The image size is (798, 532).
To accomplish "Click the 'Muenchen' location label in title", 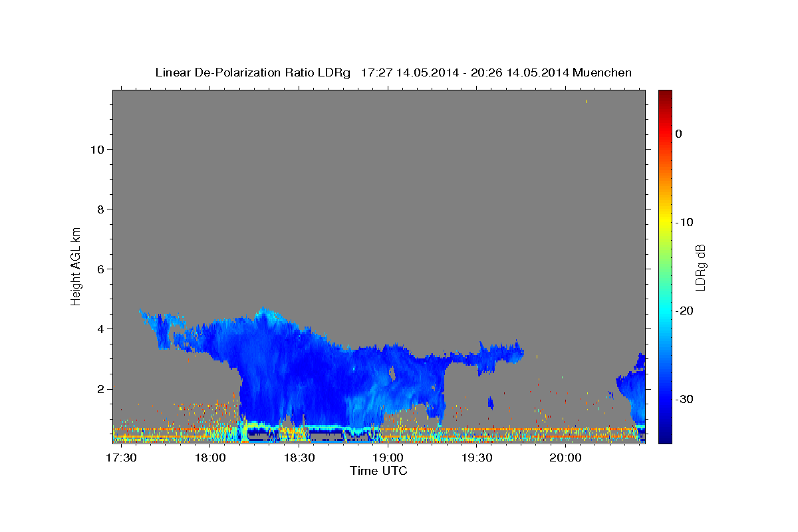I will 602,72.
